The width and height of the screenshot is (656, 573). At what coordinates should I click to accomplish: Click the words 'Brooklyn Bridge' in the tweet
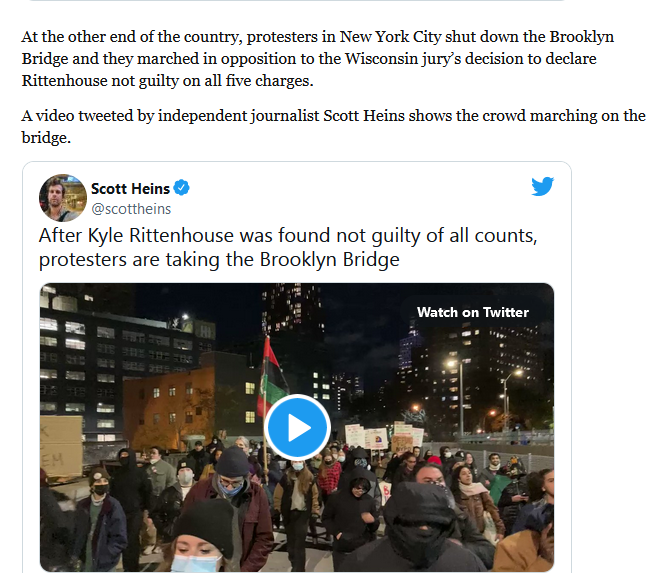(330, 259)
